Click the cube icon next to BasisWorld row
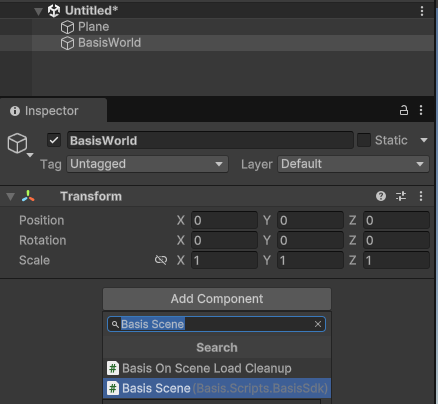Image resolution: width=438 pixels, height=404 pixels. (x=67, y=43)
